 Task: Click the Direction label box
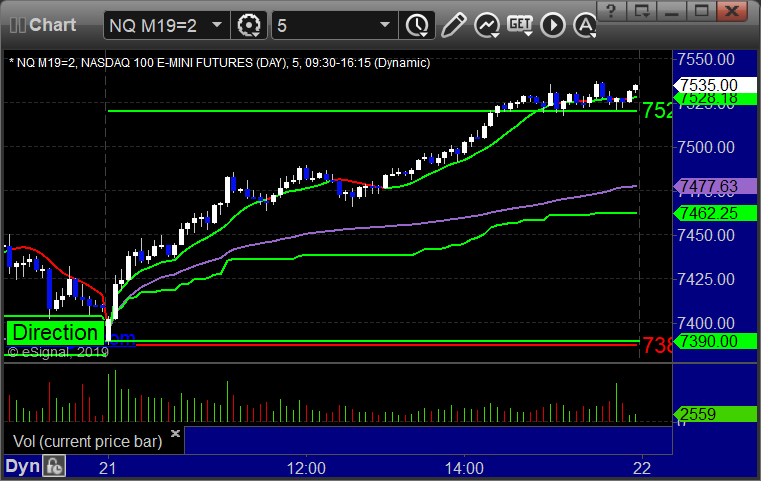(55, 333)
